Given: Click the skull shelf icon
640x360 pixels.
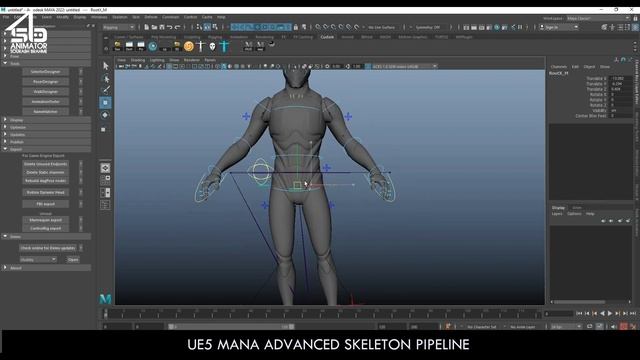Looking at the screenshot, I should (x=212, y=47).
